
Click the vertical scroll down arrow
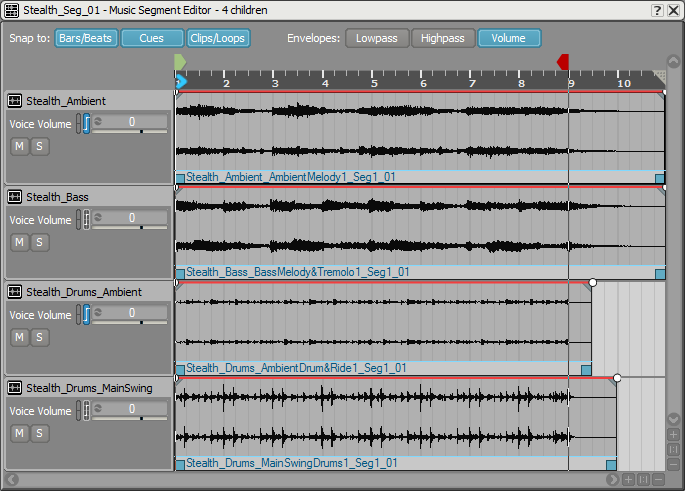click(x=673, y=419)
